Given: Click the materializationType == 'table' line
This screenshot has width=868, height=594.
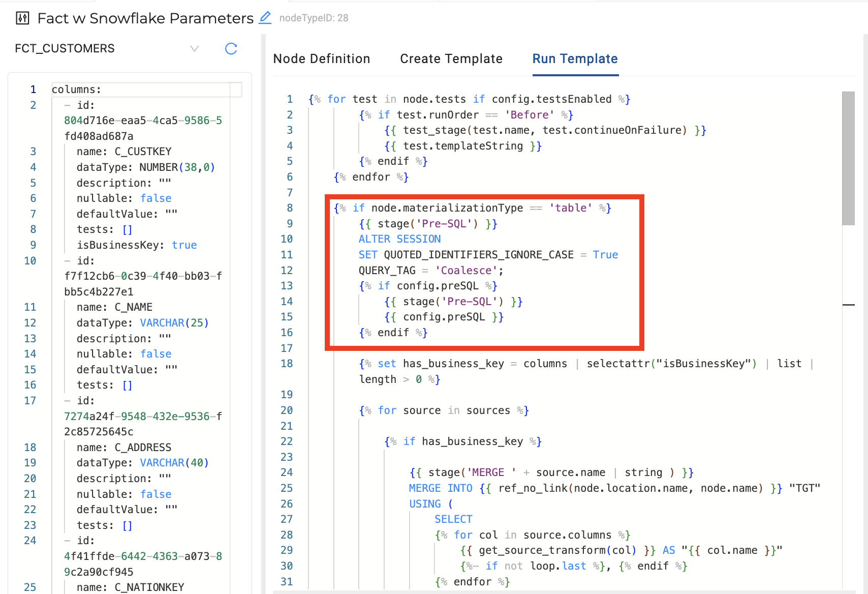Looking at the screenshot, I should (473, 208).
